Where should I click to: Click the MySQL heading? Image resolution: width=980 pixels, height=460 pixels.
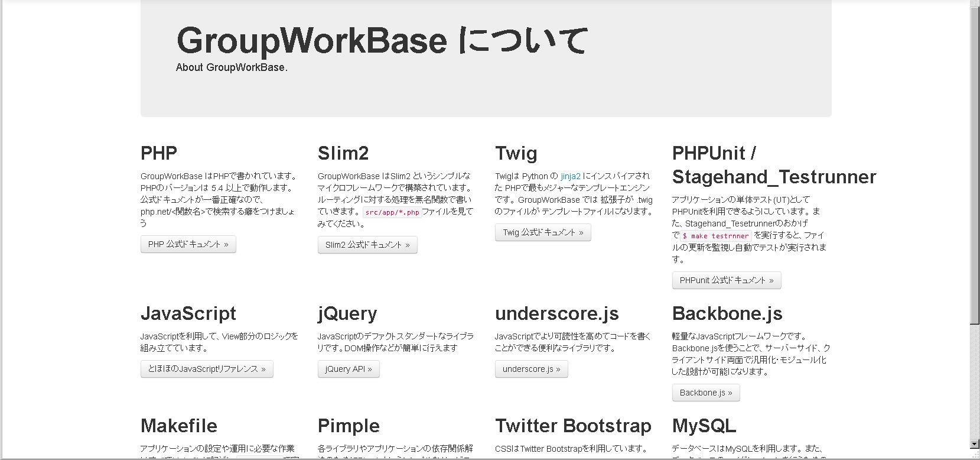pyautogui.click(x=704, y=426)
